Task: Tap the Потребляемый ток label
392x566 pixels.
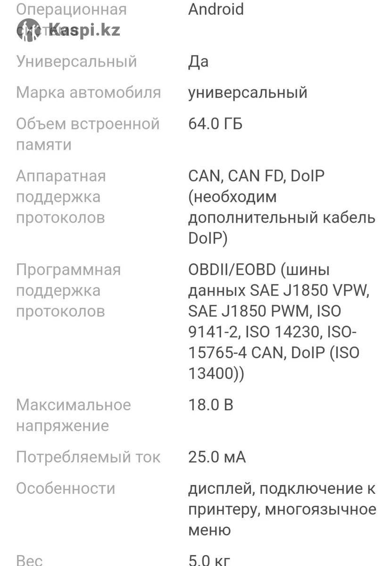Action: click(x=88, y=457)
